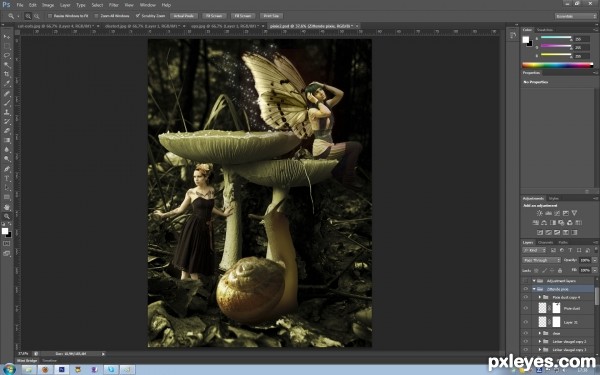The width and height of the screenshot is (600, 375).
Task: Click the Fill Screen button
Action: [x=243, y=16]
